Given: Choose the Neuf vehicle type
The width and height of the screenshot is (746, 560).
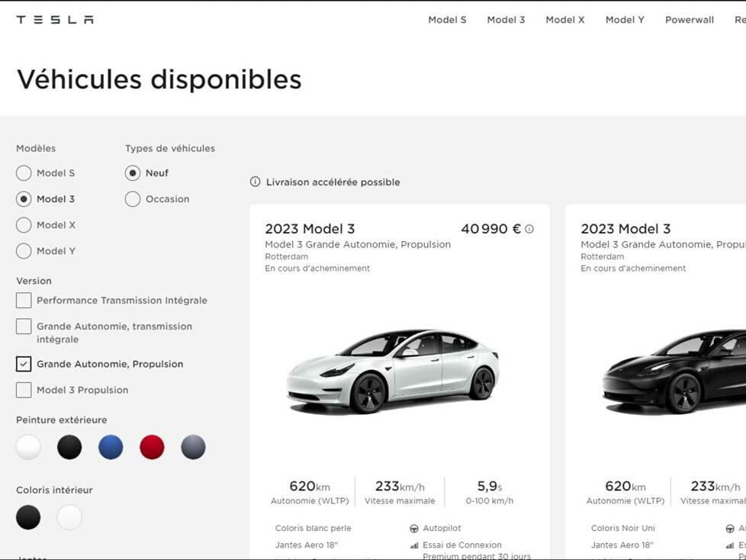Looking at the screenshot, I should point(133,173).
